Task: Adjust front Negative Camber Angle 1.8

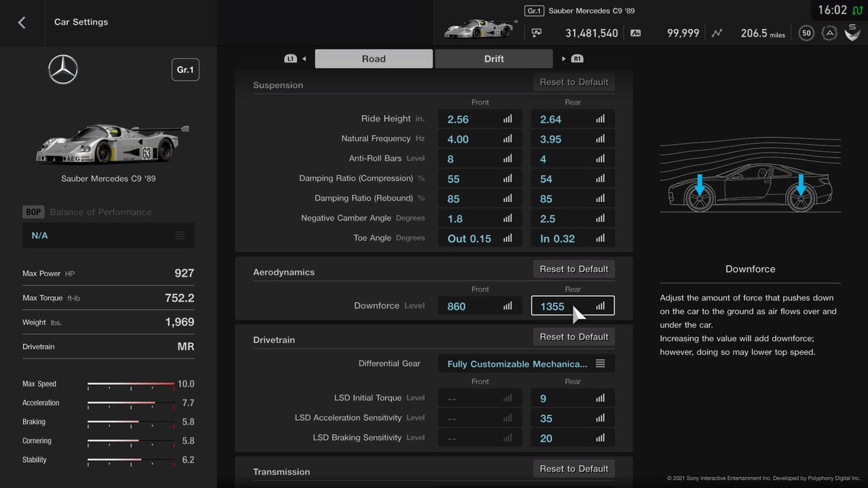Action: pos(480,218)
